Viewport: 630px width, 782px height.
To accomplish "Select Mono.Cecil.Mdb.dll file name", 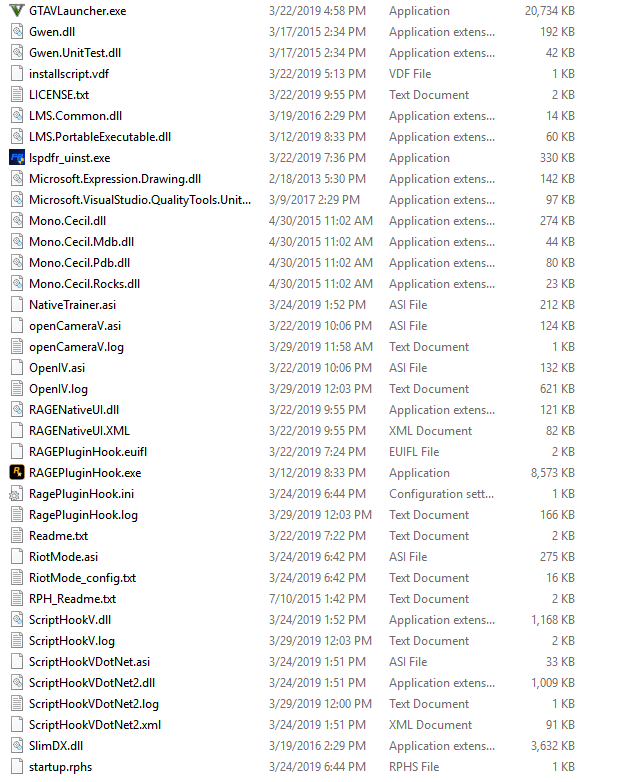I will pyautogui.click(x=81, y=242).
